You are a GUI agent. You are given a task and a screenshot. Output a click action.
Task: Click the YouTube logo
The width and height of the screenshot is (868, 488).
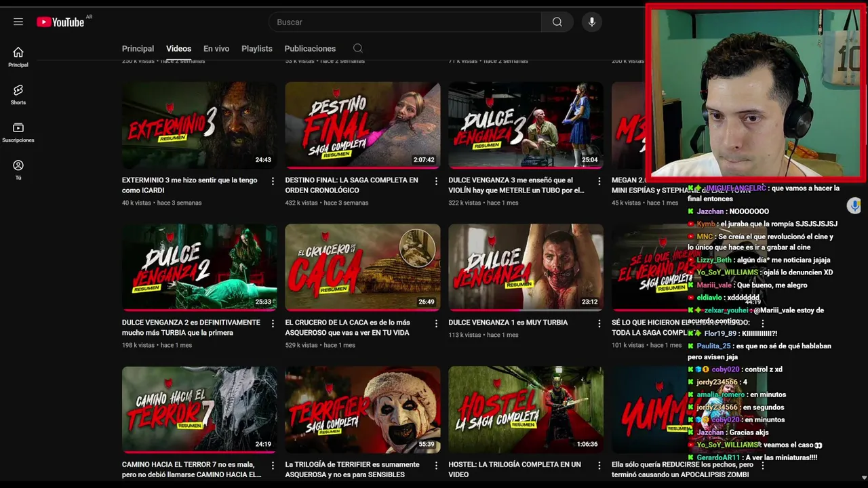coord(61,22)
